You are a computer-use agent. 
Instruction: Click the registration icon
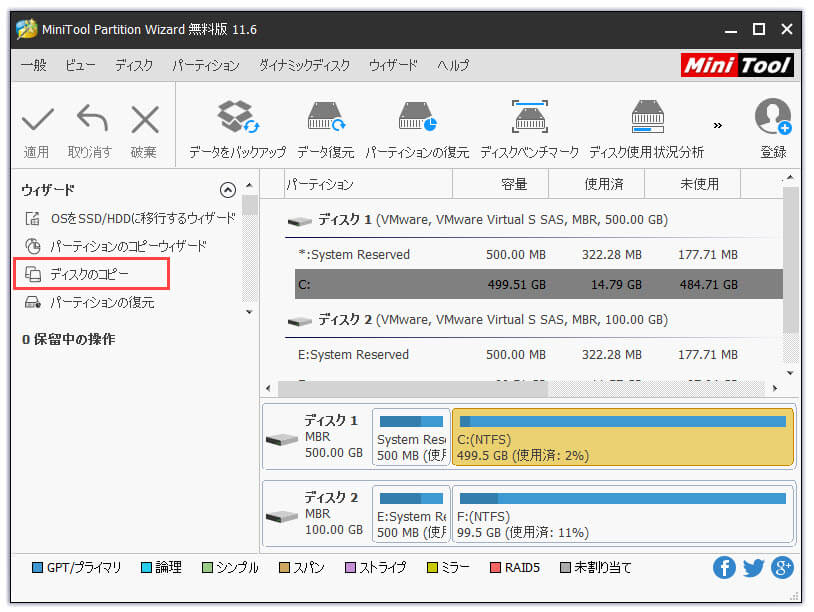(x=773, y=117)
